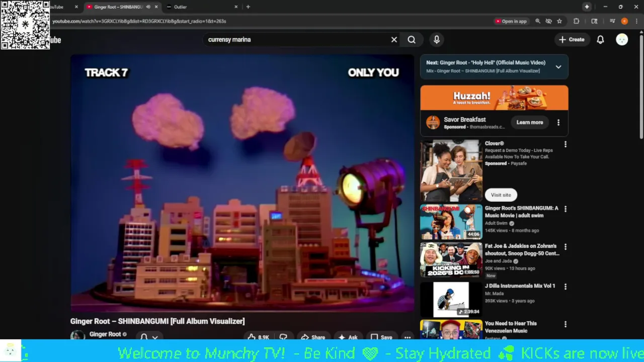Visit the Ginger Root channel name
Viewport: 644px width, 362px height.
coord(105,334)
